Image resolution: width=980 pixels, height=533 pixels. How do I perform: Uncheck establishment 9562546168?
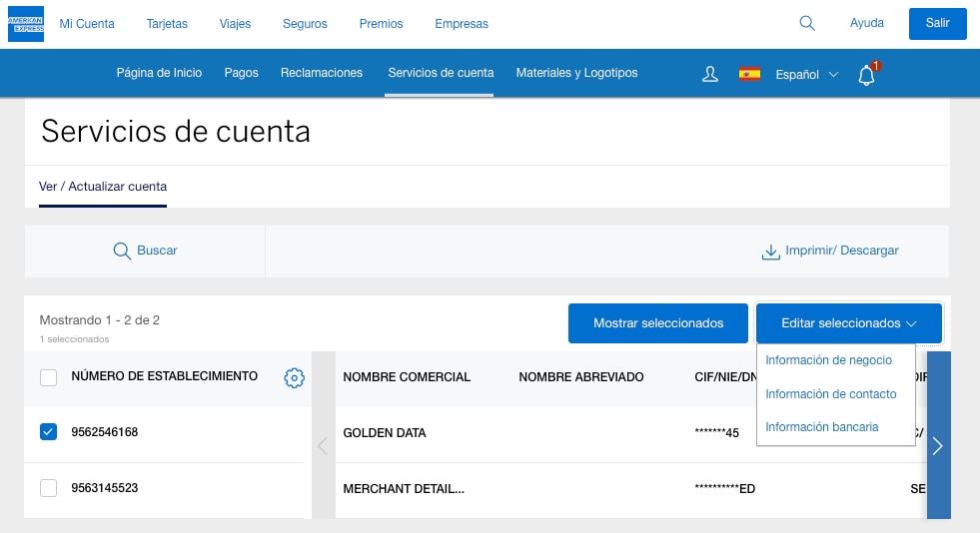point(48,432)
